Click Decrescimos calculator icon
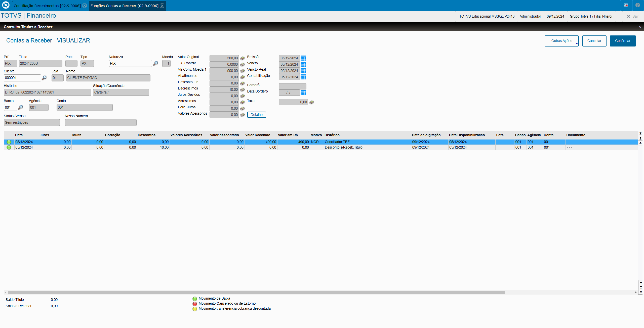The width and height of the screenshot is (644, 328). (x=242, y=89)
